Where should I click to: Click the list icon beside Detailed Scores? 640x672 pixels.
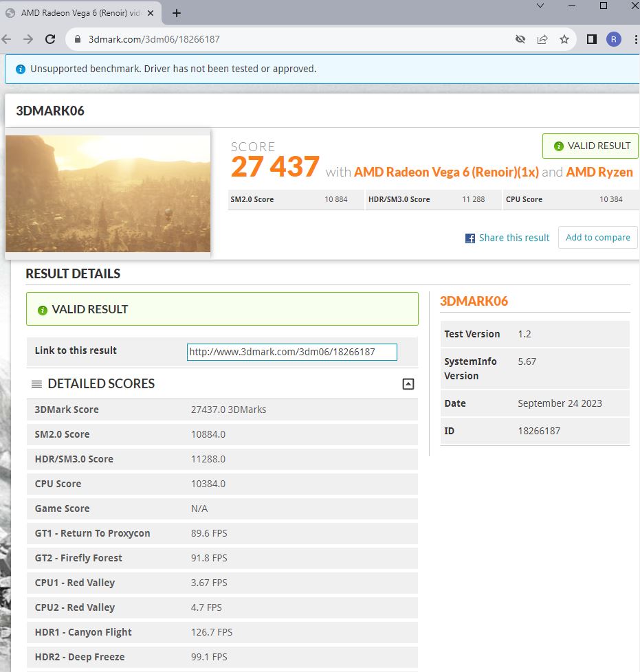(37, 384)
